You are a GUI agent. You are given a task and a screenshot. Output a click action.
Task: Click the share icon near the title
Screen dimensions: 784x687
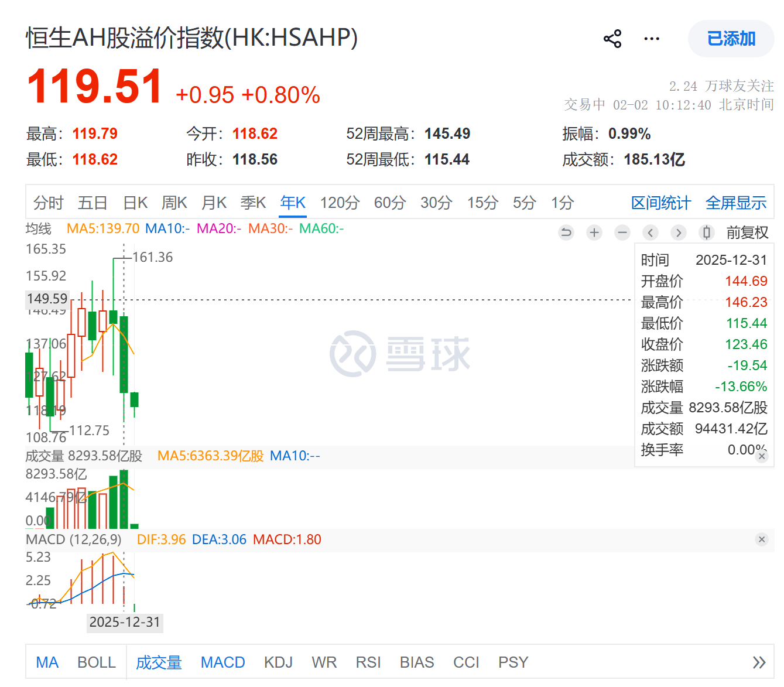[x=612, y=39]
